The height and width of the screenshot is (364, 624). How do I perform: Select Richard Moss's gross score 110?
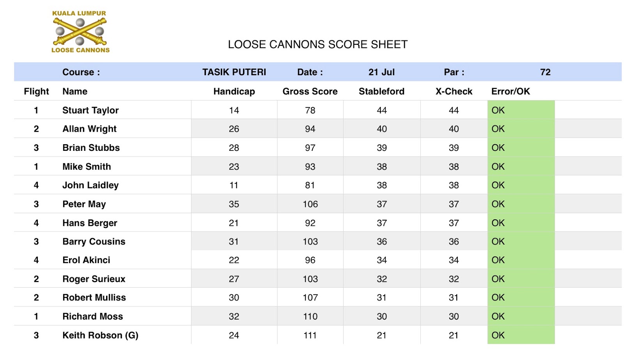[x=310, y=316]
